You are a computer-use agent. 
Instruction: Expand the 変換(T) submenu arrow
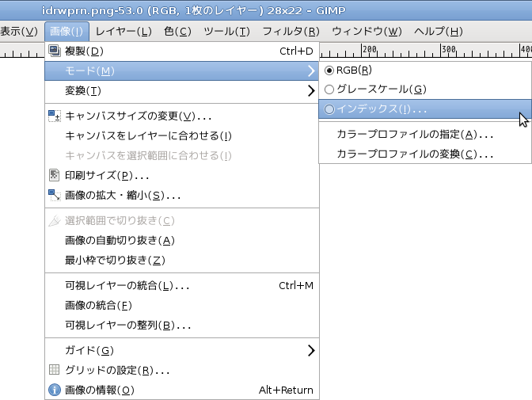coord(311,90)
